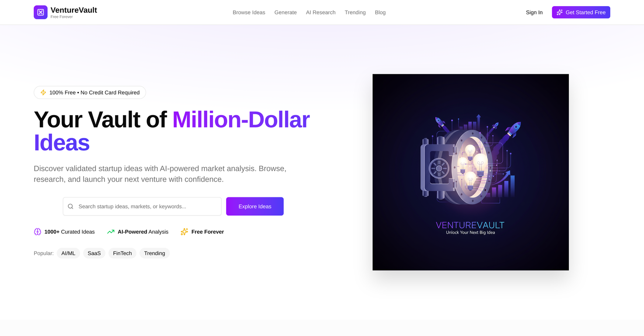Open the Browse Ideas menu item
644x336 pixels.
pyautogui.click(x=249, y=12)
